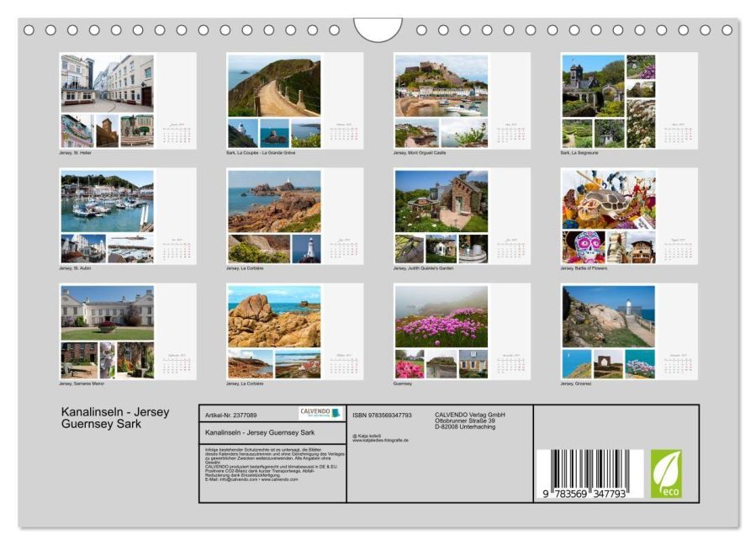The image size is (756, 545).
Task: Open the Jersey, Grosnez calendar page
Action: pos(629,331)
